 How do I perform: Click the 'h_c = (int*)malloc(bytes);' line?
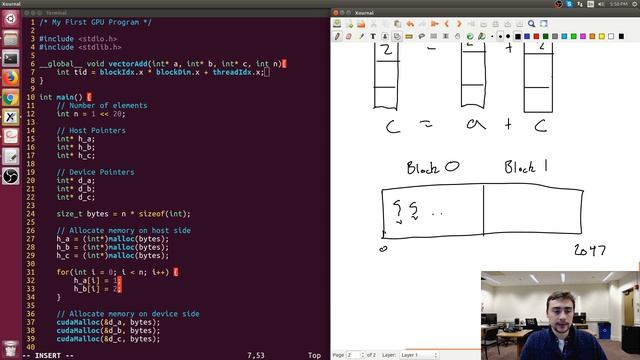click(112, 256)
